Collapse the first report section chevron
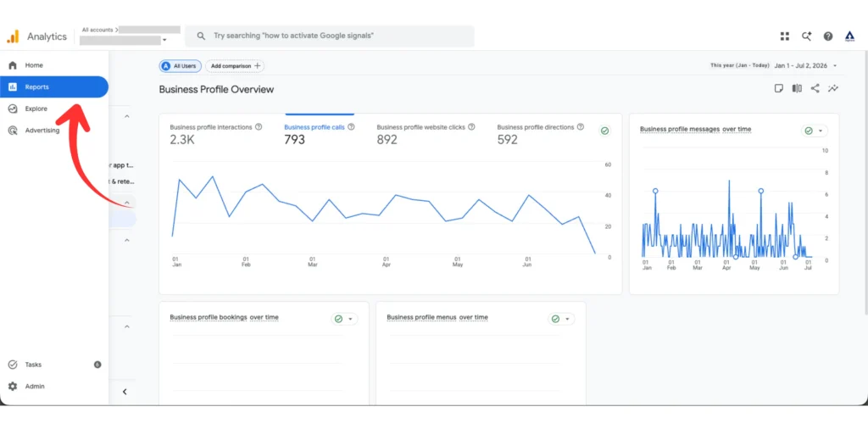Image resolution: width=868 pixels, height=429 pixels. [127, 117]
